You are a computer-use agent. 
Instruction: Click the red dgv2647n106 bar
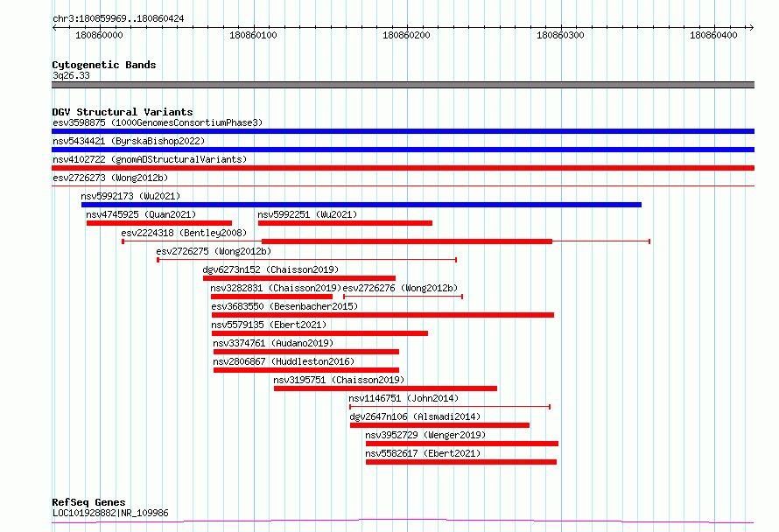click(x=439, y=425)
